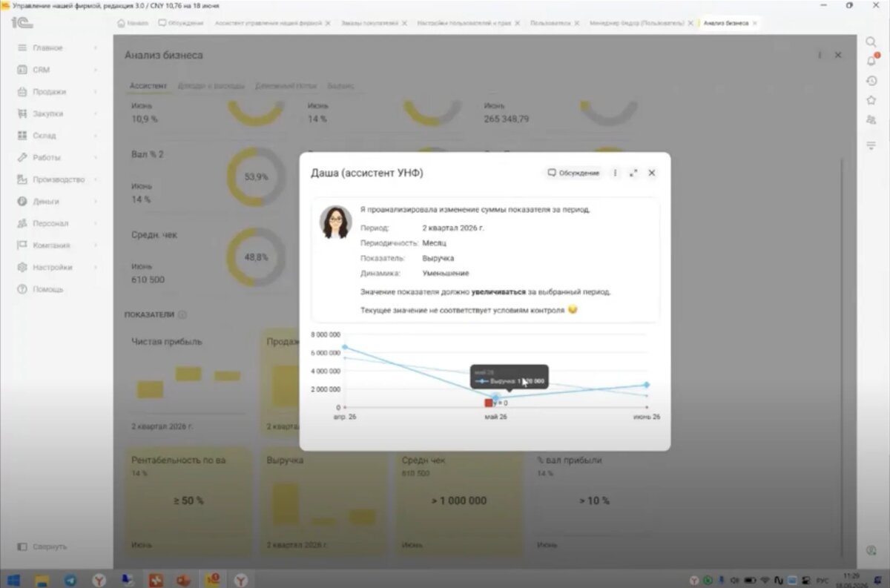890x588 pixels.
Task: Open the Windows Start button
Action: pyautogui.click(x=13, y=579)
